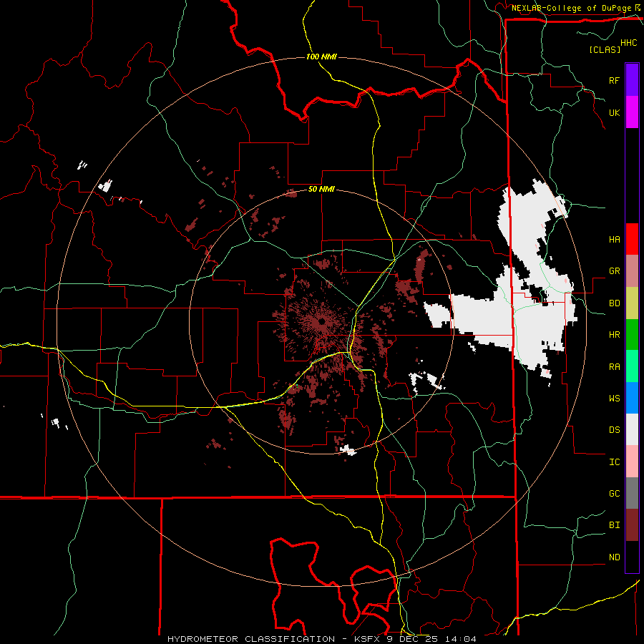Click the IC legend label
The image size is (644, 644).
tap(614, 462)
